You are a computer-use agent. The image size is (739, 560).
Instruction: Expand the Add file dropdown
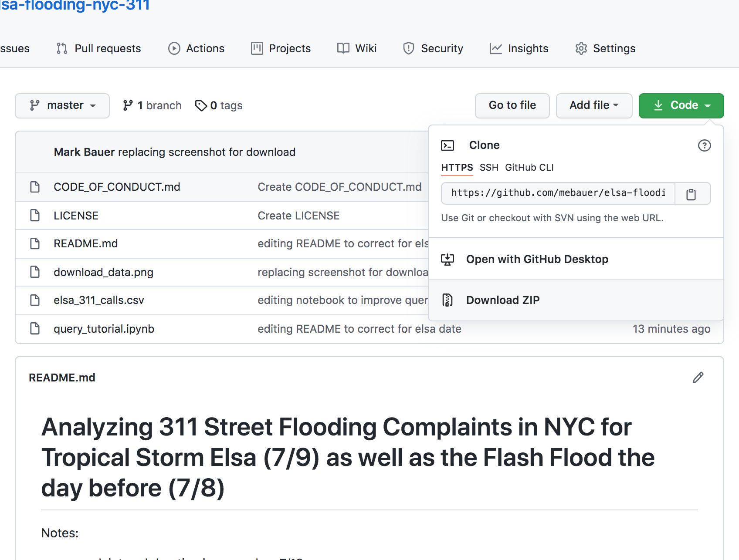tap(594, 105)
